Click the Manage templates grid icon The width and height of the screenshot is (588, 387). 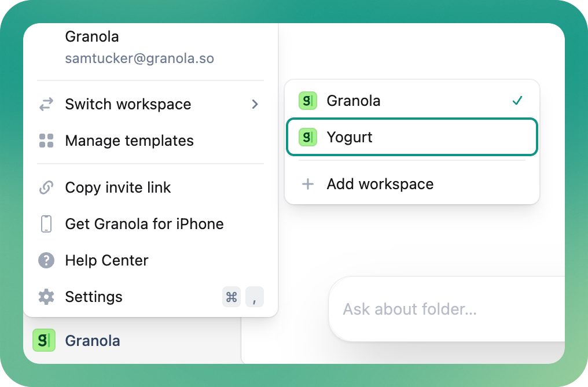tap(46, 141)
